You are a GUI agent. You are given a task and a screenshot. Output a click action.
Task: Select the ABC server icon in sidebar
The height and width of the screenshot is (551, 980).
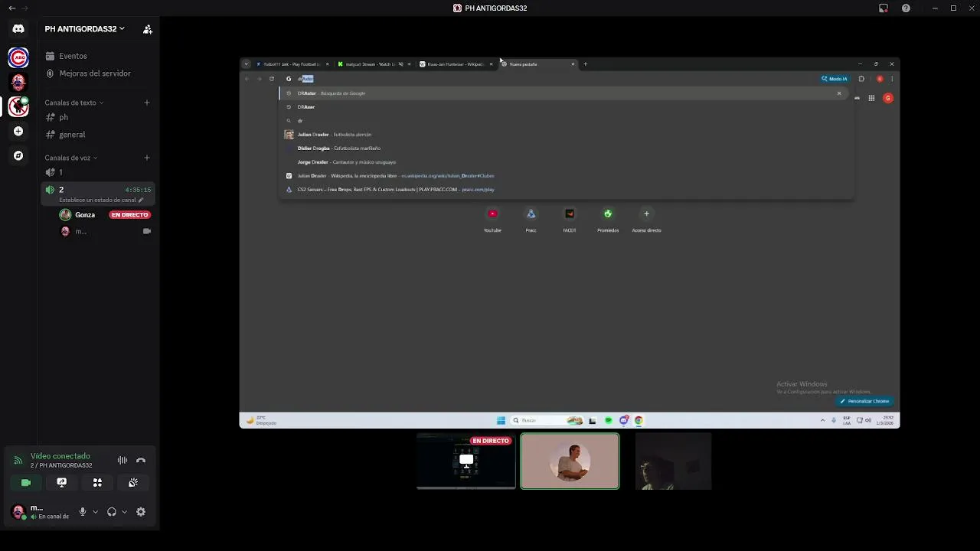[x=18, y=57]
